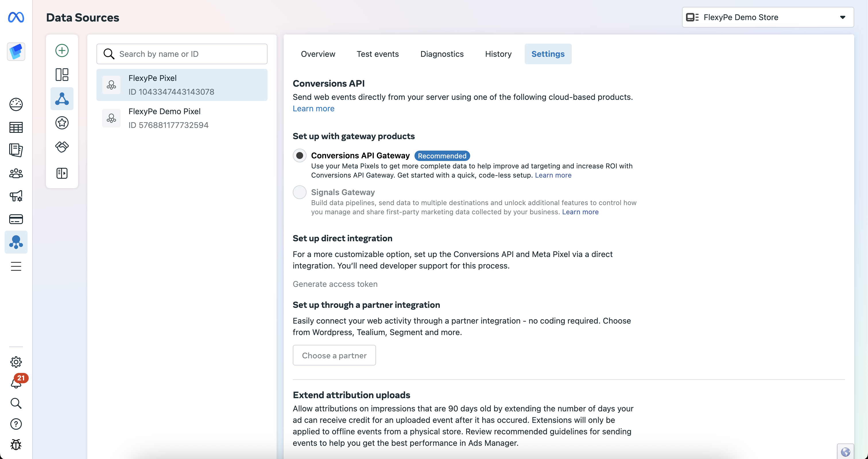
Task: Expand the hamburger all tools menu
Action: point(16,267)
